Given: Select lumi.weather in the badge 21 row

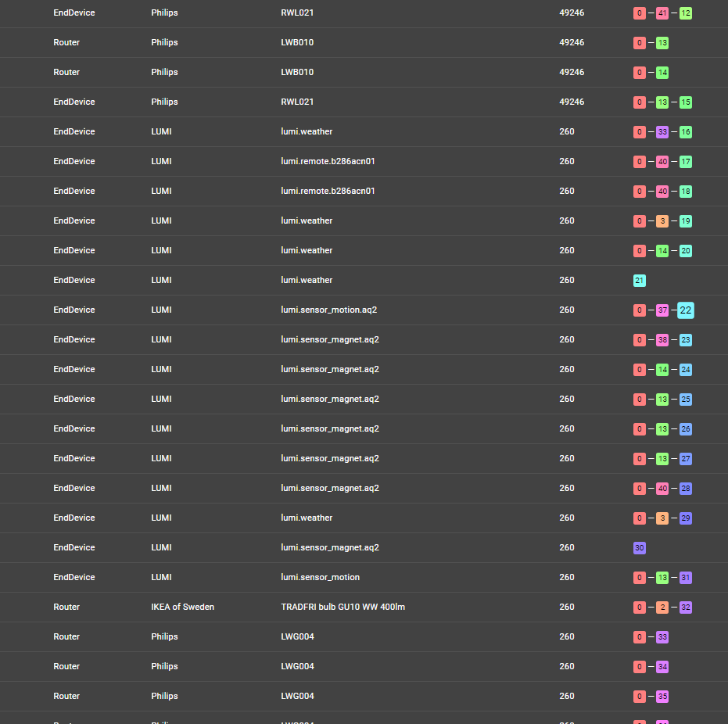Looking at the screenshot, I should click(307, 280).
